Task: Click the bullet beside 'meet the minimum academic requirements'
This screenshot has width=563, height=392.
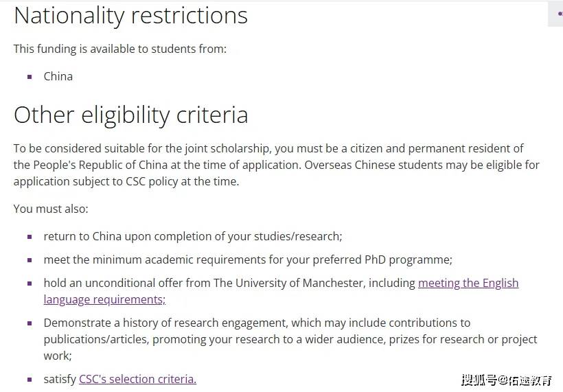Action: point(30,260)
